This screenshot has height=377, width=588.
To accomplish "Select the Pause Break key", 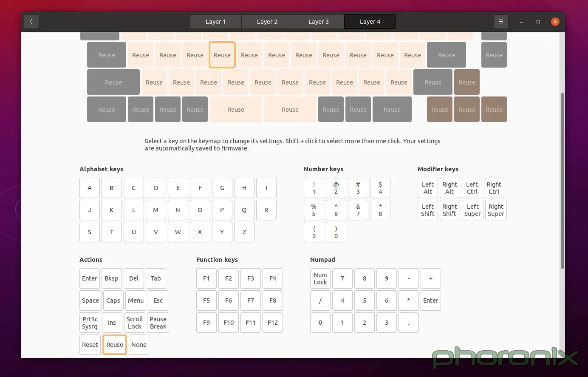I will (158, 323).
